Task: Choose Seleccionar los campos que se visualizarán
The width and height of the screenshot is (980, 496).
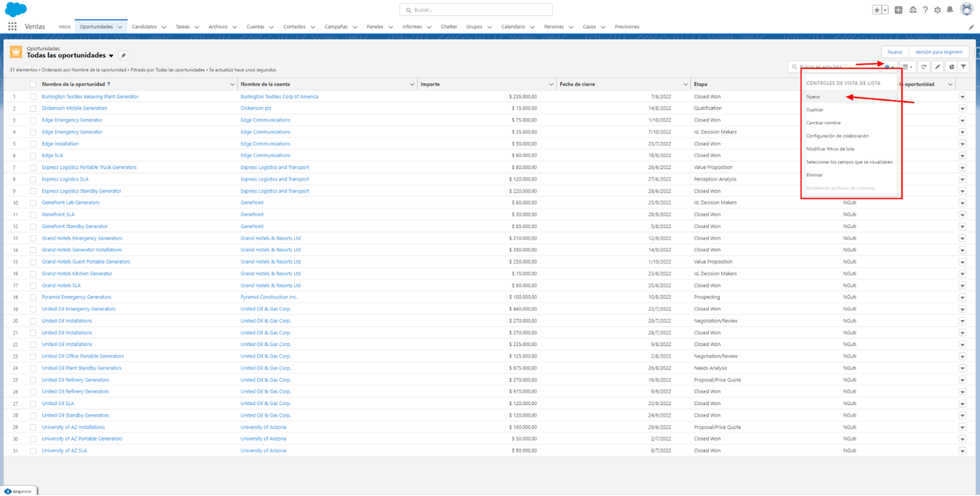Action: click(x=849, y=162)
